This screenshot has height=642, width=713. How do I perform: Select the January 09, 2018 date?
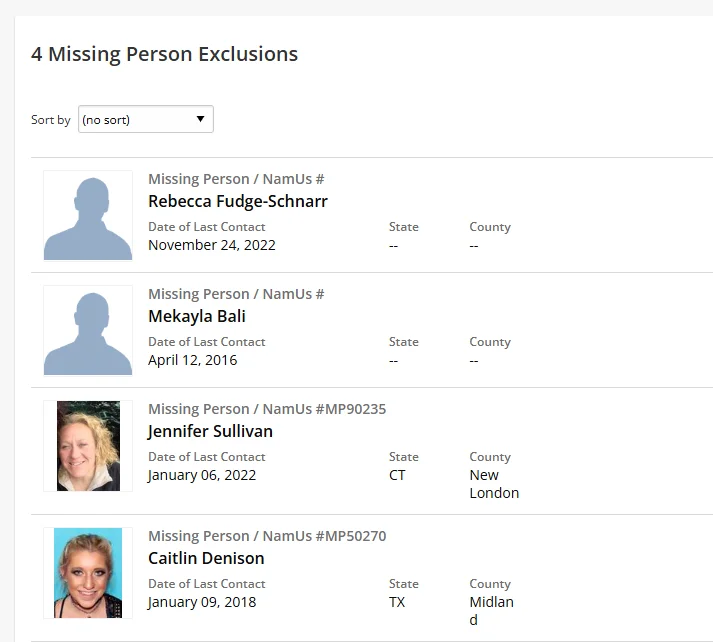tap(202, 602)
